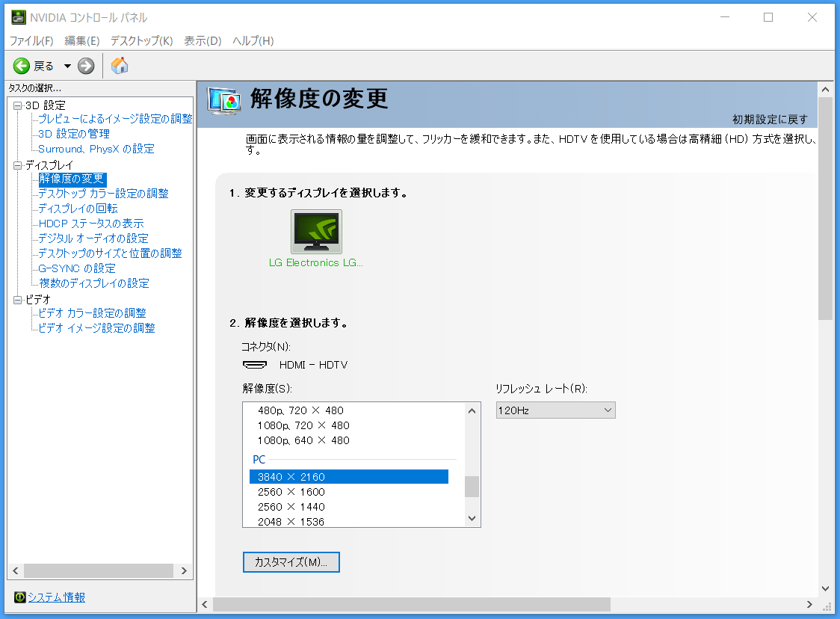This screenshot has height=619, width=840.
Task: Open the ファイル(F) menu
Action: point(31,40)
